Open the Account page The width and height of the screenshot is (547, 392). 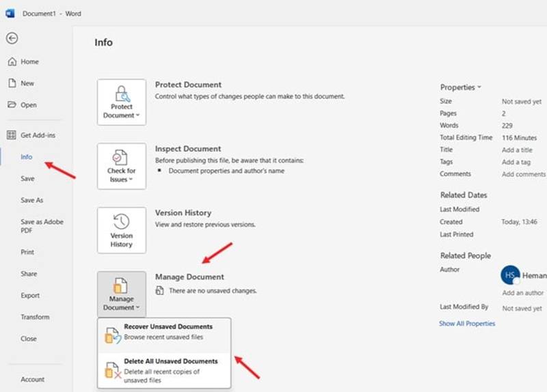[32, 379]
